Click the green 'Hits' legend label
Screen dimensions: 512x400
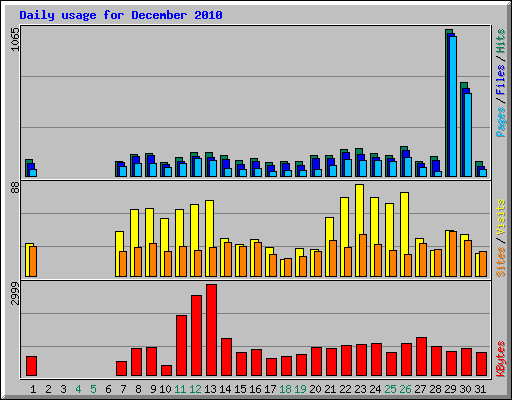[x=501, y=41]
